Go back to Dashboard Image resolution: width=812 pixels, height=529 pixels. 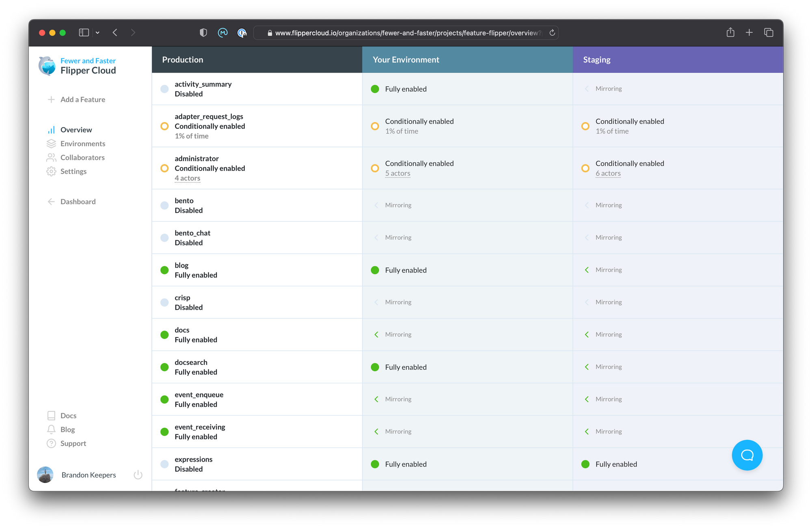(x=78, y=202)
